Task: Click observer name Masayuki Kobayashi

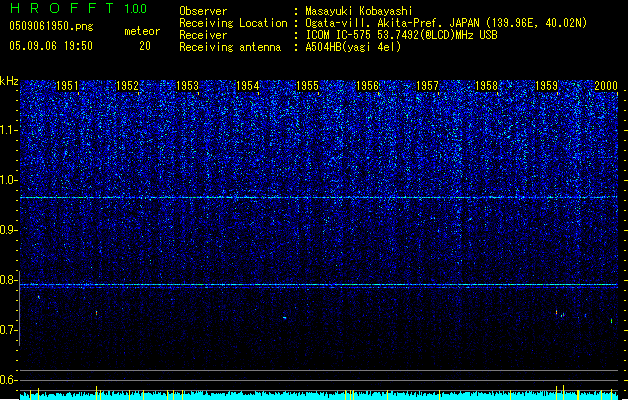Action: pos(359,11)
